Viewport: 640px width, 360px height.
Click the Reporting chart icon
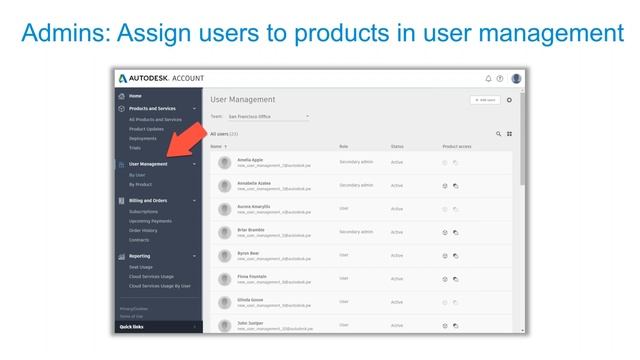pos(122,256)
